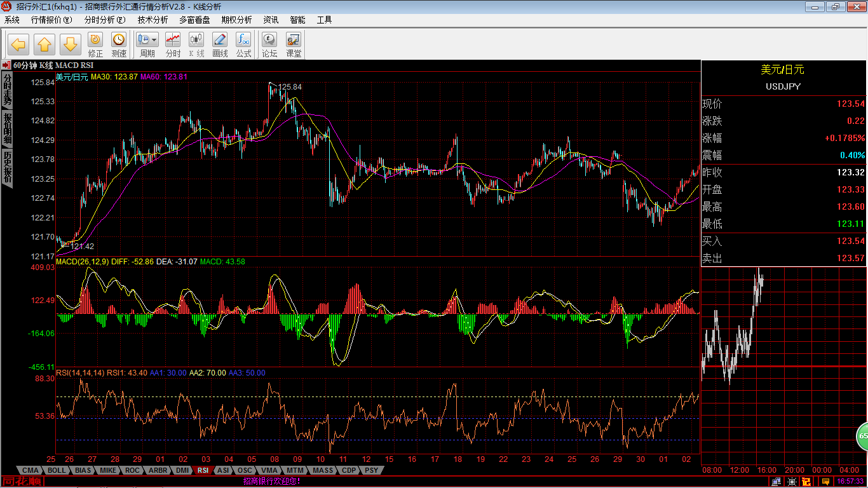Viewport: 868px width, 488px height.
Task: Click the down arrow toolbar button
Action: pyautogui.click(x=71, y=44)
